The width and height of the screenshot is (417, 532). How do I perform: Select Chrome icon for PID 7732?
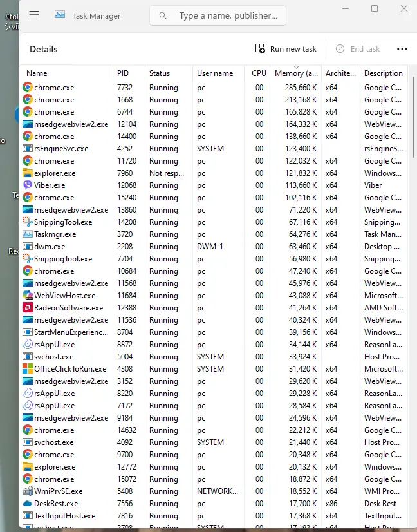pos(28,87)
